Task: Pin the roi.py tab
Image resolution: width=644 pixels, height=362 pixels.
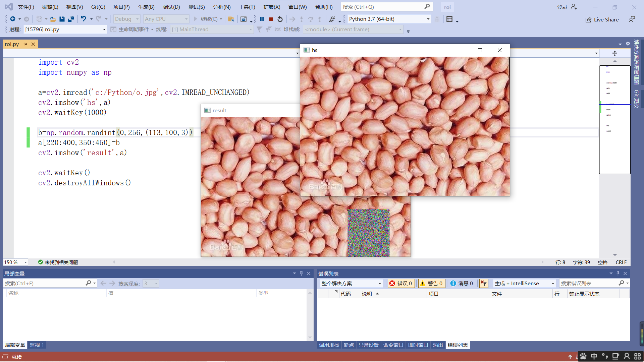Action: coord(25,44)
